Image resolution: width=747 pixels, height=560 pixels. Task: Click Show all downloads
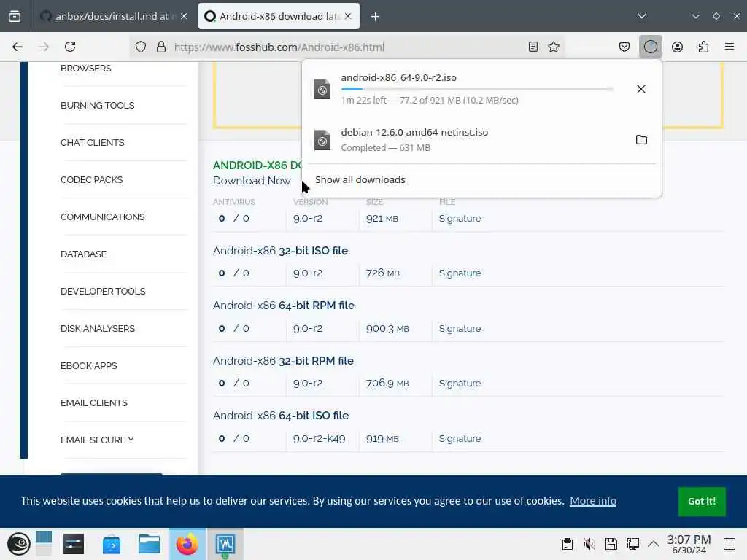360,179
